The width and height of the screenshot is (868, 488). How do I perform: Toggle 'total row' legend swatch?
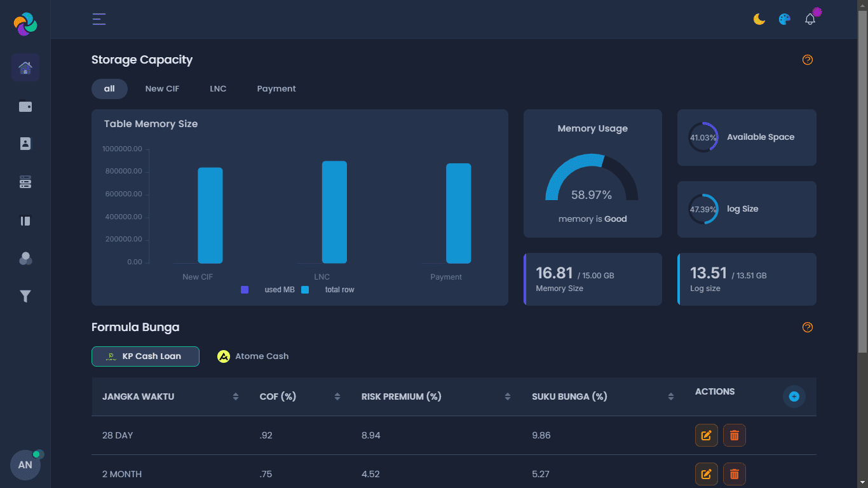pyautogui.click(x=305, y=290)
